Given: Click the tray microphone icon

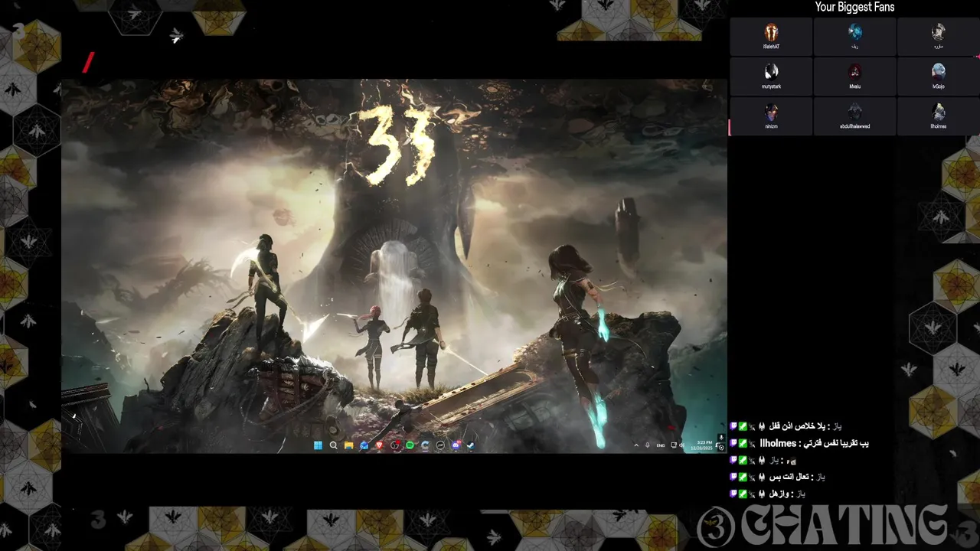Looking at the screenshot, I should (647, 445).
